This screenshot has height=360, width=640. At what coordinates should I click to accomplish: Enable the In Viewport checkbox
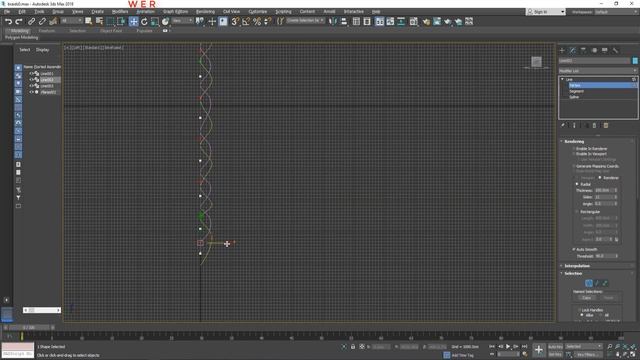pyautogui.click(x=574, y=154)
